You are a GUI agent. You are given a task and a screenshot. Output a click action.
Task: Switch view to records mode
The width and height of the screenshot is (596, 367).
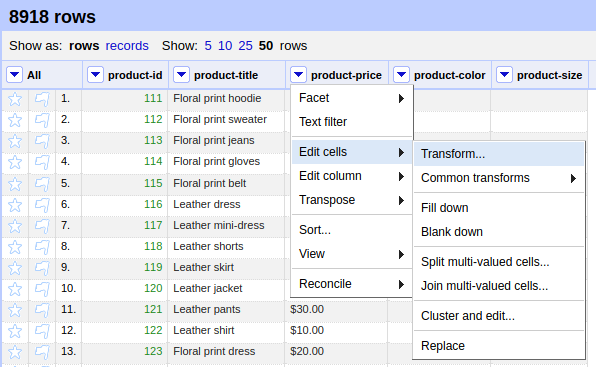click(x=127, y=46)
